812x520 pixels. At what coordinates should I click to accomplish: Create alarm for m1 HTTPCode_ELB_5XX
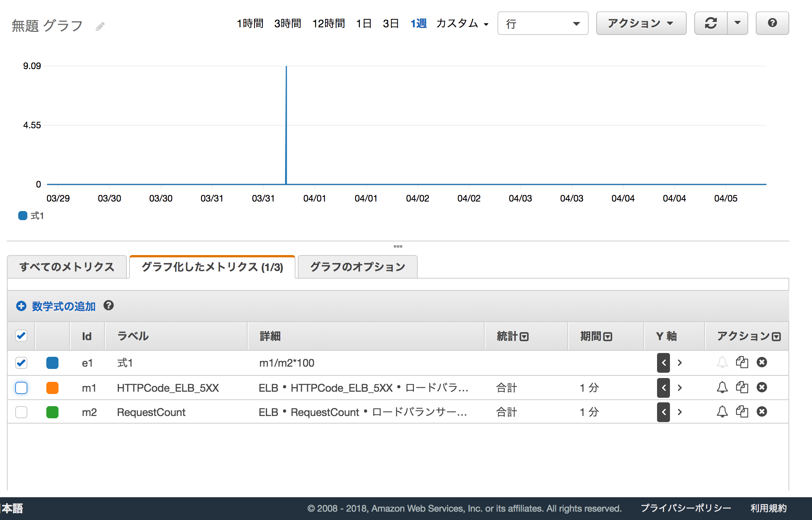click(722, 388)
